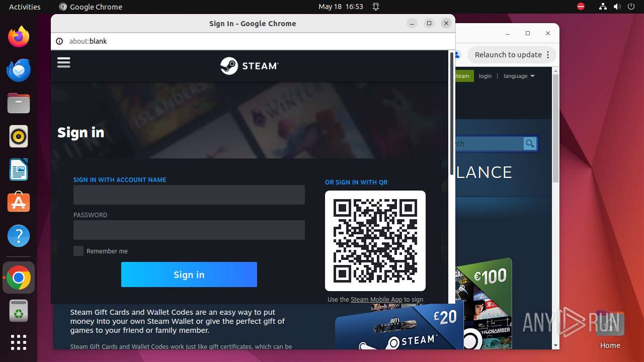The width and height of the screenshot is (644, 362).
Task: Open the volume icon in the top bar
Action: click(617, 7)
